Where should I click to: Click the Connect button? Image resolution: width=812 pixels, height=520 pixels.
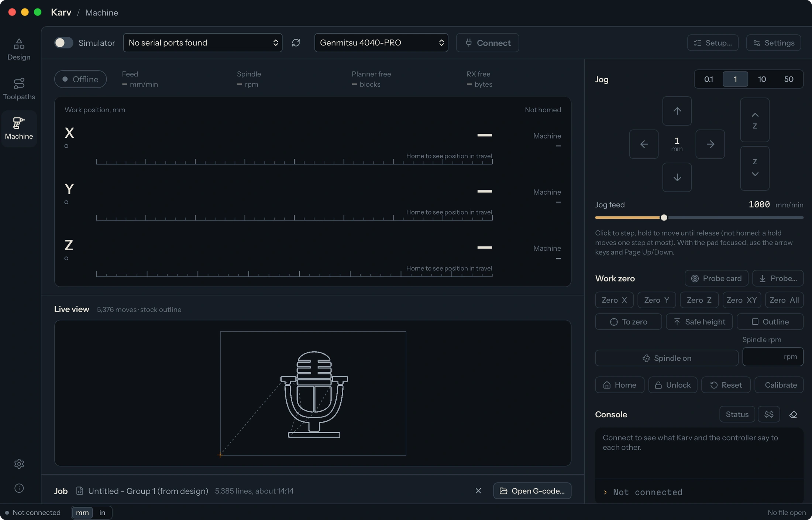[x=488, y=43]
